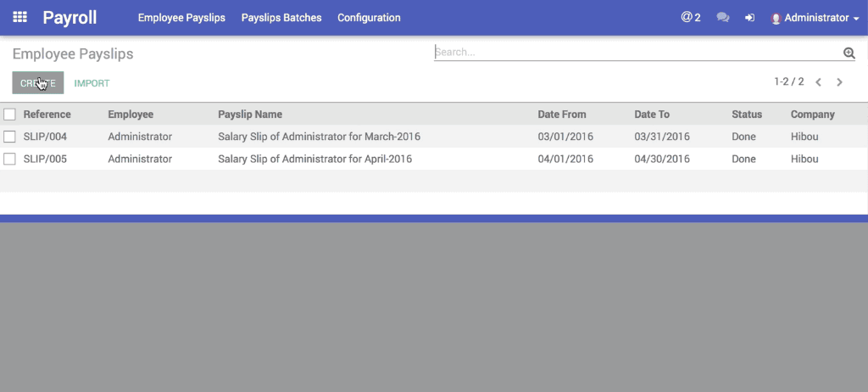Click Administrator employee in SLIP/004 row
Viewport: 868px width, 392px height.
[x=140, y=137]
